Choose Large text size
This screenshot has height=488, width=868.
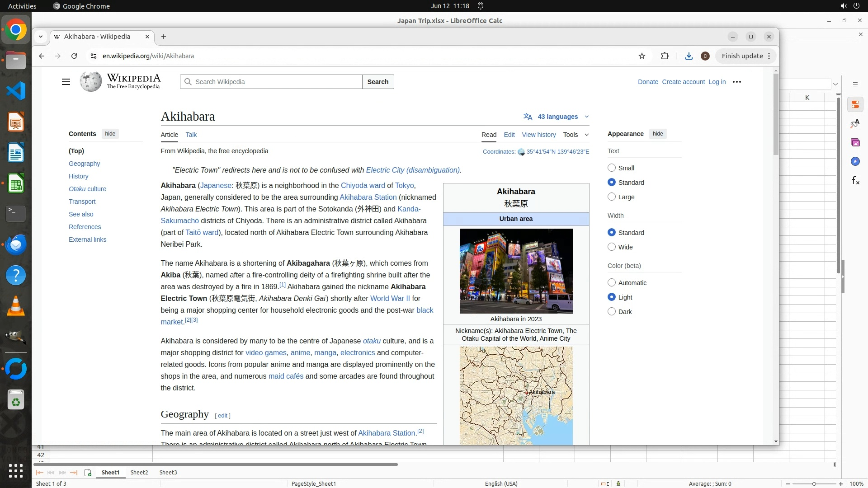point(612,197)
